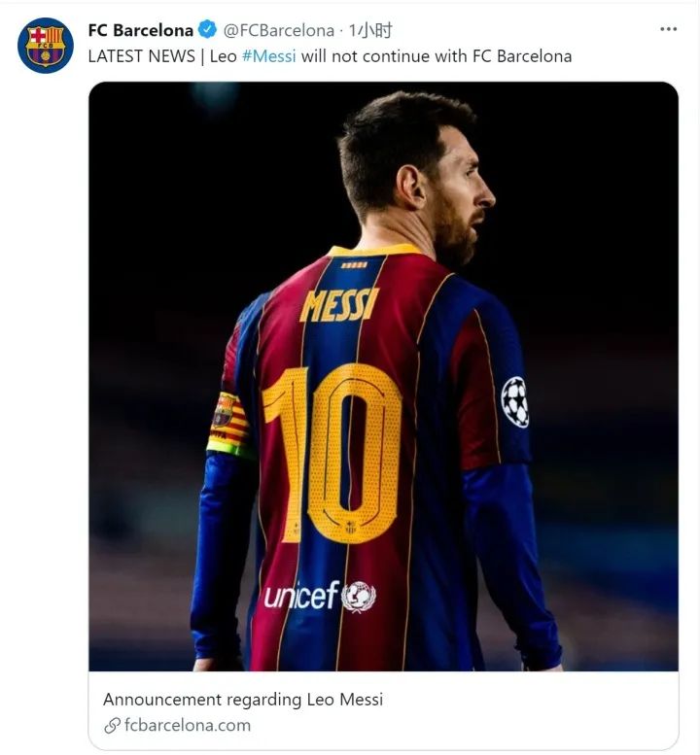Click the "LATEST NEWS" tweet text

(141, 55)
